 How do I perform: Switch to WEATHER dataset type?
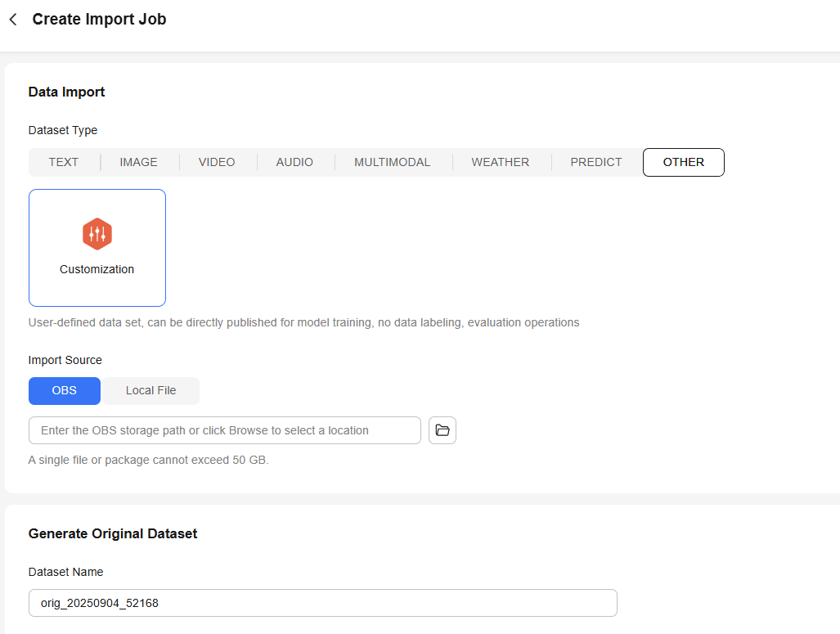coord(500,162)
